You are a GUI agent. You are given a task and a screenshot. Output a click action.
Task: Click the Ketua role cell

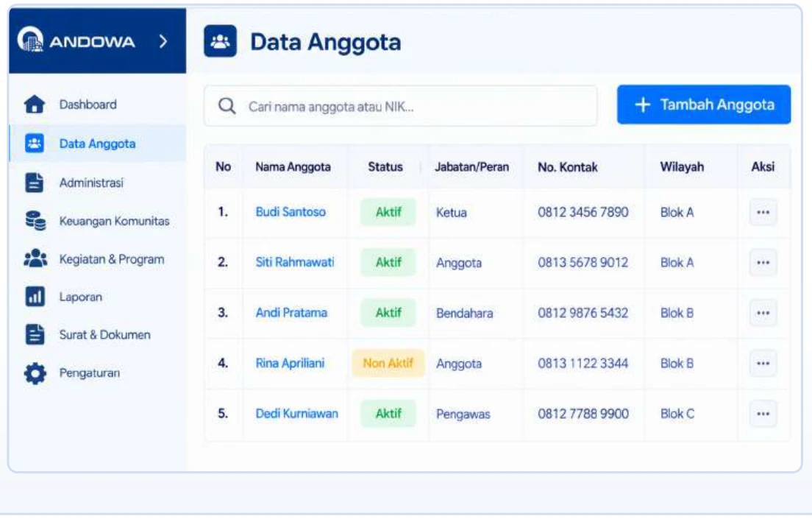pyautogui.click(x=451, y=212)
